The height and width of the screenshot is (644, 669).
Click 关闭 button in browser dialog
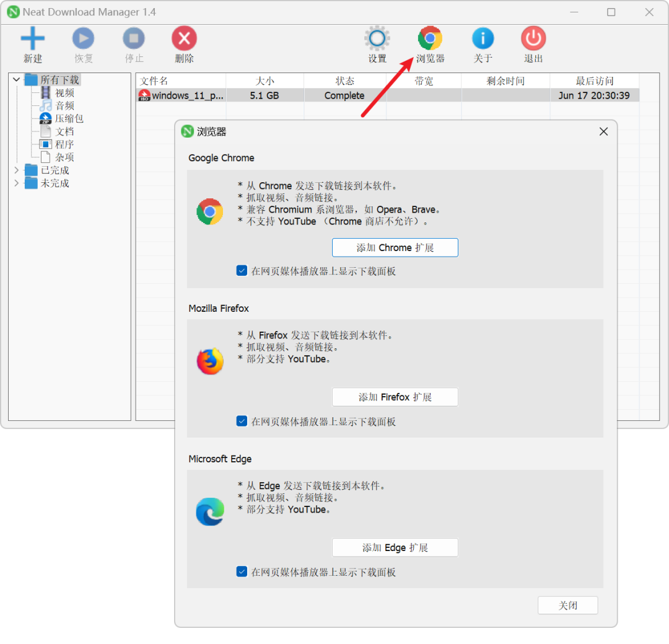(x=568, y=605)
